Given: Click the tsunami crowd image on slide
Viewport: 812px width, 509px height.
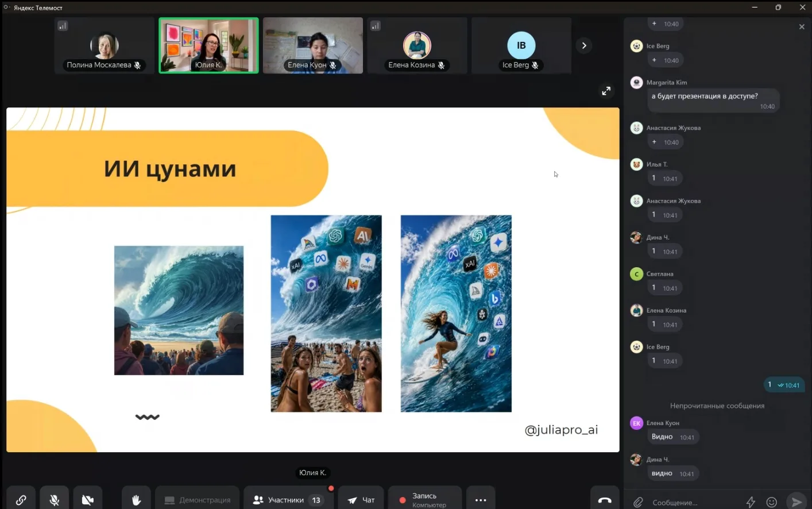Looking at the screenshot, I should [x=179, y=310].
